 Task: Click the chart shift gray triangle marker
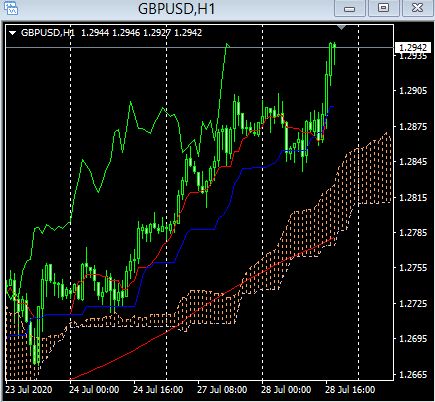click(x=341, y=27)
